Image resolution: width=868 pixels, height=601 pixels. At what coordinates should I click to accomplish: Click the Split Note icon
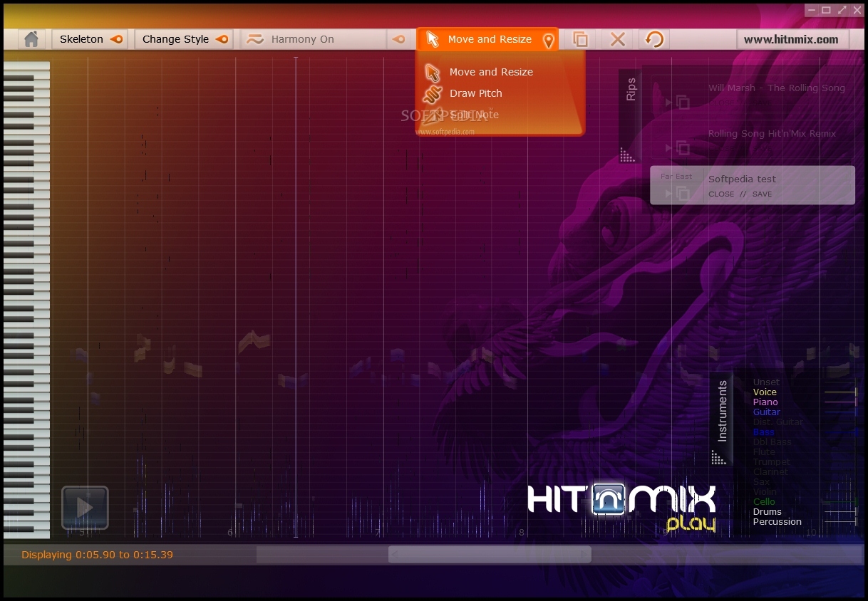click(432, 115)
